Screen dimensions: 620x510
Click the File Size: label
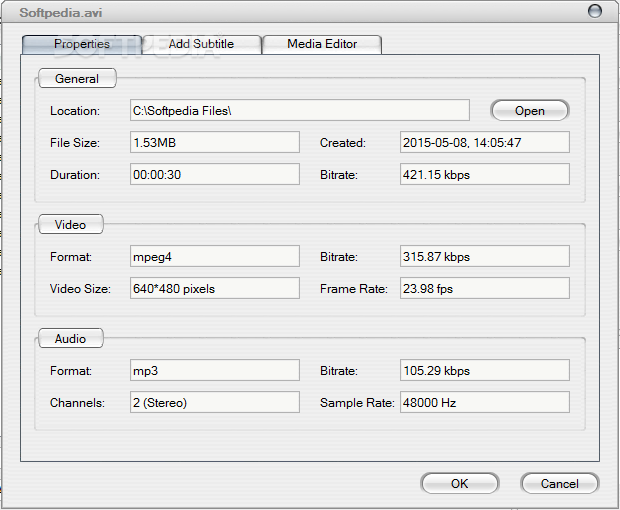[75, 142]
